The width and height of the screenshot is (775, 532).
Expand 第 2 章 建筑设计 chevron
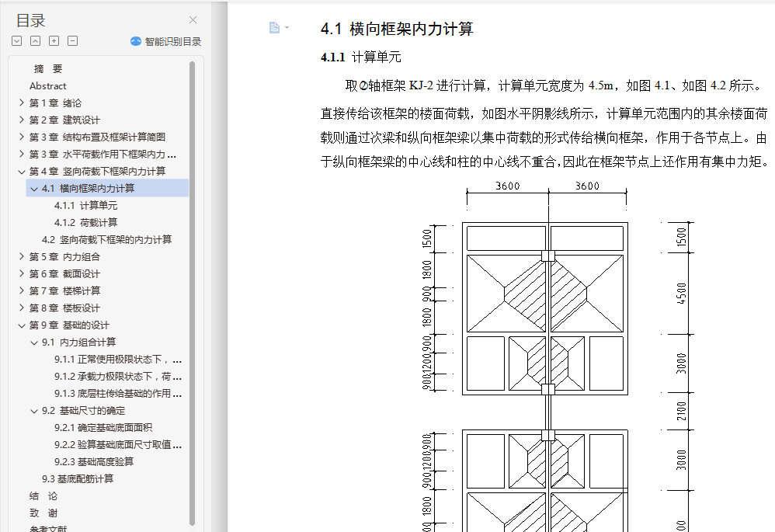pyautogui.click(x=21, y=120)
